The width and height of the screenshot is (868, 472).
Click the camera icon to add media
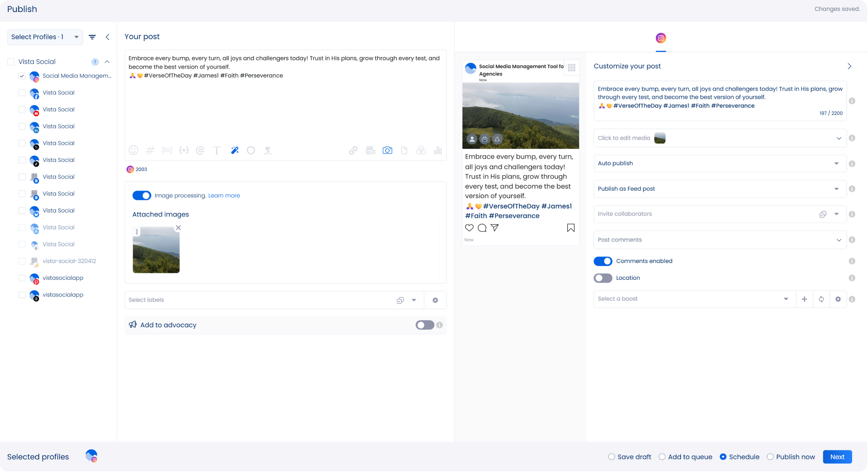tap(387, 151)
